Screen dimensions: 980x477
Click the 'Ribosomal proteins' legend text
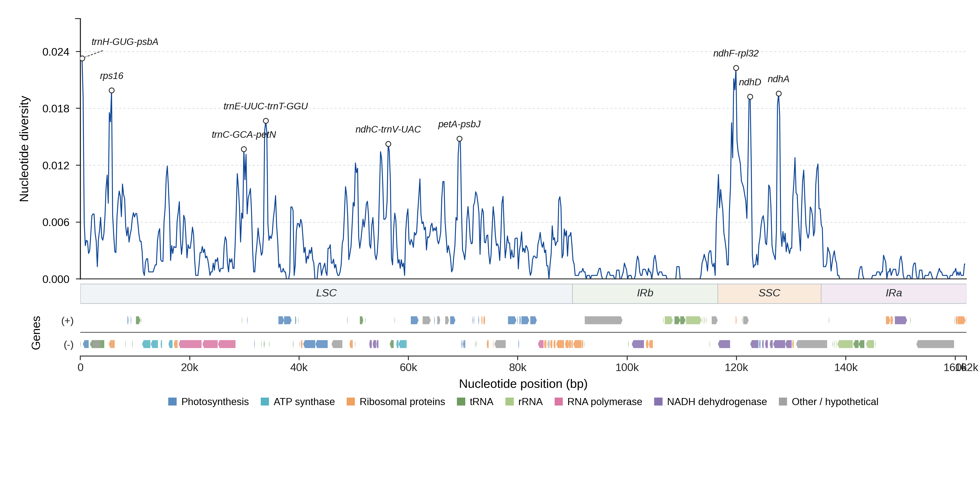tap(402, 402)
